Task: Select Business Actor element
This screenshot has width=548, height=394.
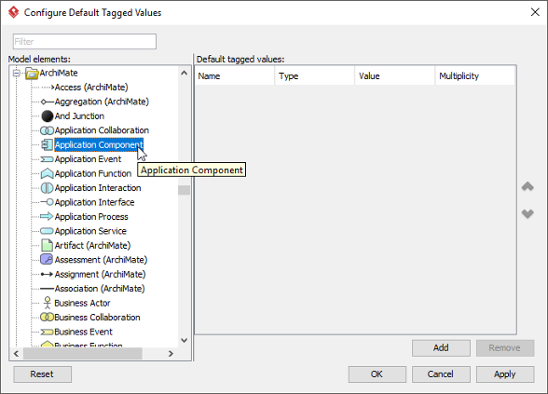Action: click(82, 303)
